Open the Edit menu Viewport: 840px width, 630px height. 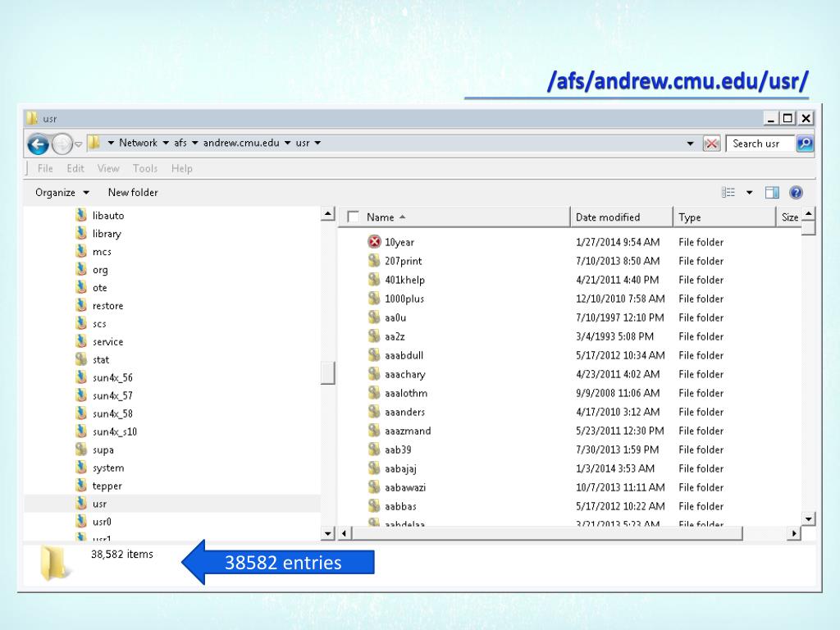tap(75, 168)
